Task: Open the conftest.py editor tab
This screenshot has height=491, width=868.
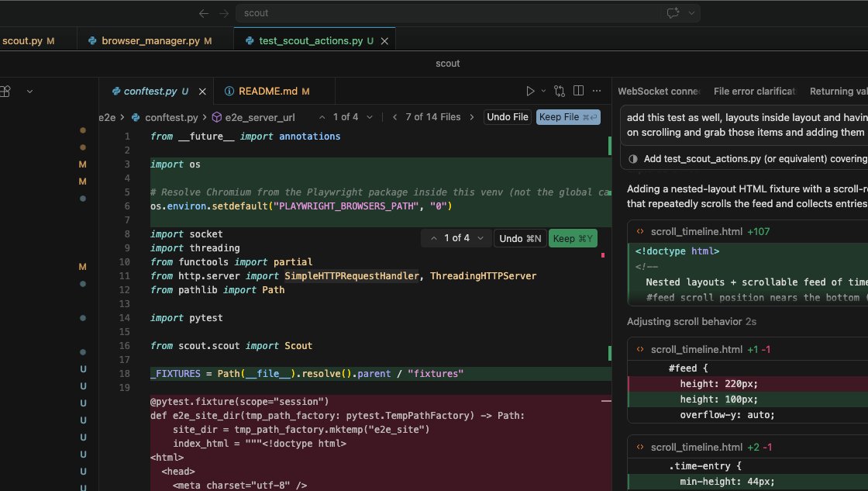Action: (x=150, y=91)
